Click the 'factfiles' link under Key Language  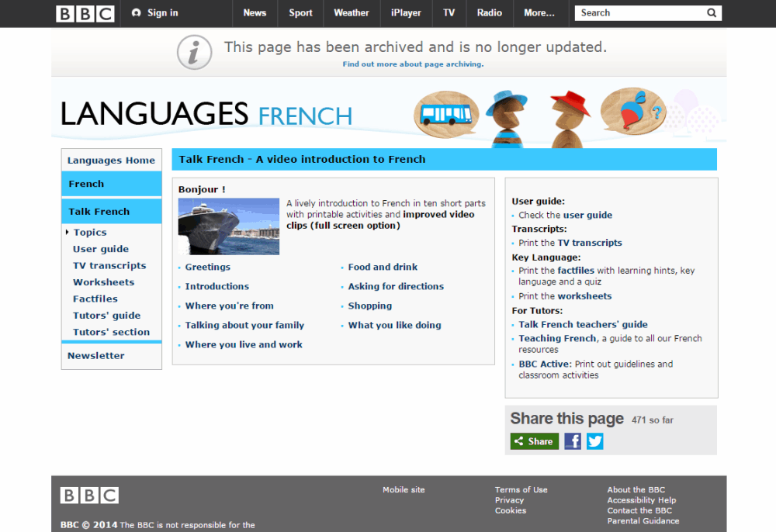[576, 271]
